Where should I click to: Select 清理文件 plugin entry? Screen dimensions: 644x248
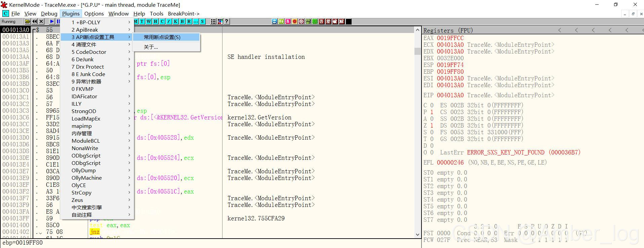point(97,44)
